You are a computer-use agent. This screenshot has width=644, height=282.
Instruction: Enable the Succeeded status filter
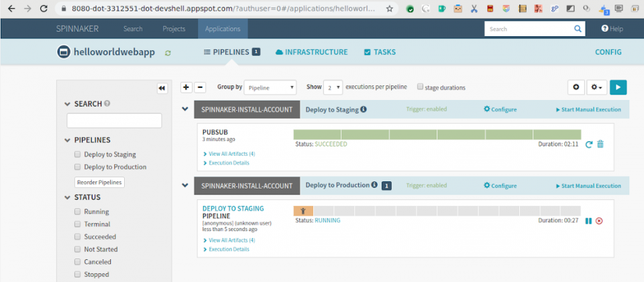[x=77, y=237]
